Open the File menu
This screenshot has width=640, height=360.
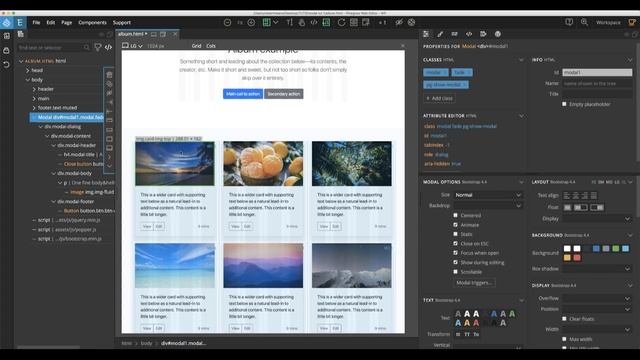point(36,22)
